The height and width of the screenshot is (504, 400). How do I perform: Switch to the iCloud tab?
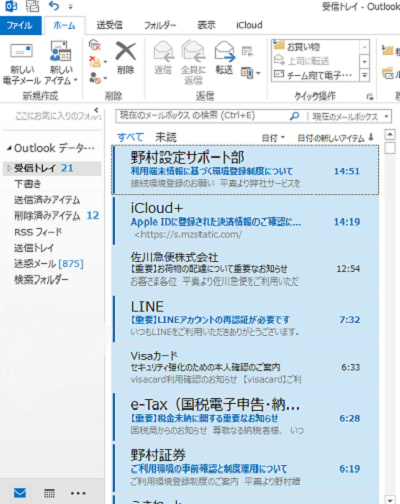249,25
